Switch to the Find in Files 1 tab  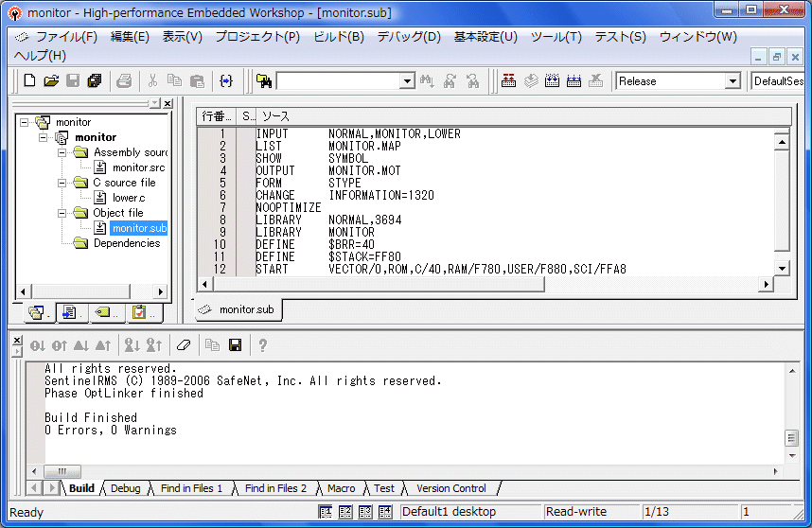(191, 488)
